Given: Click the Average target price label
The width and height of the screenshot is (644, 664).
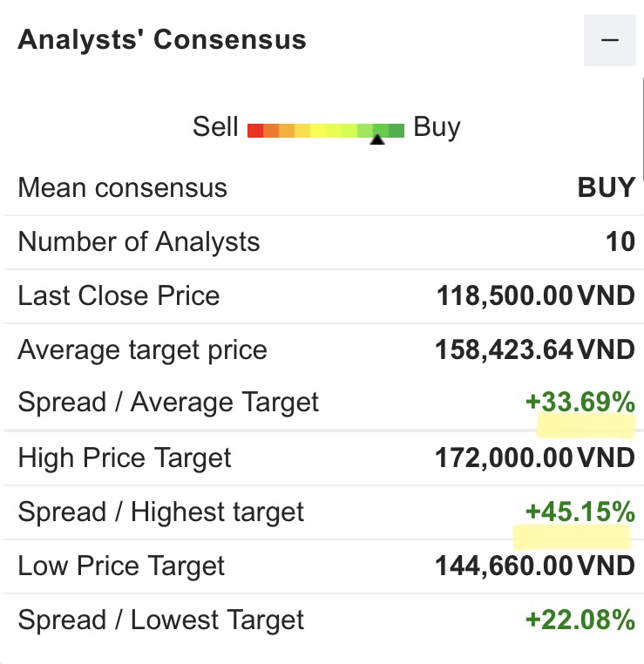Looking at the screenshot, I should [x=142, y=350].
